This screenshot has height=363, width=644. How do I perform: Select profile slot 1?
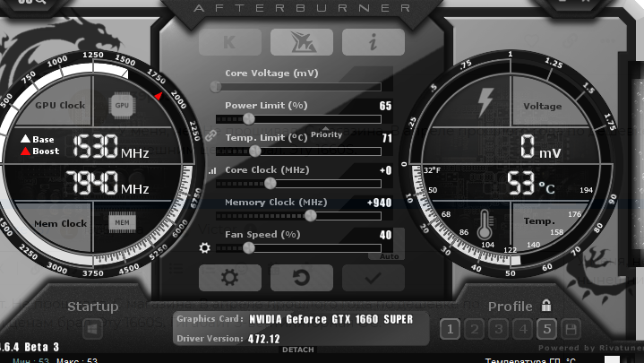451,329
